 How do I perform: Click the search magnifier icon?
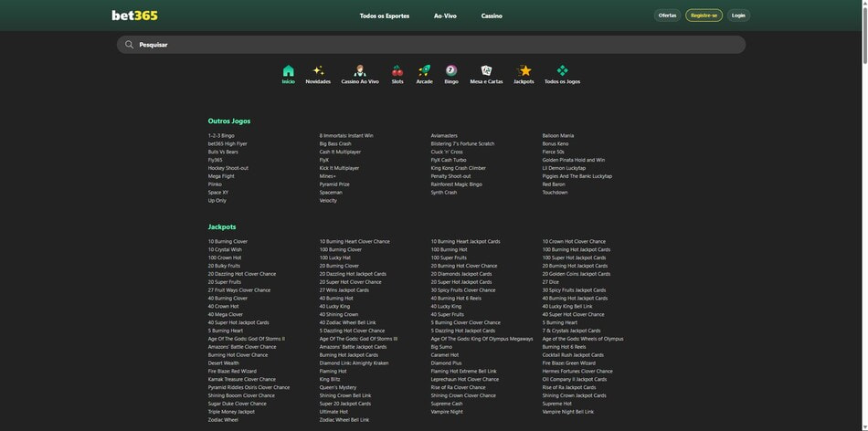[129, 45]
